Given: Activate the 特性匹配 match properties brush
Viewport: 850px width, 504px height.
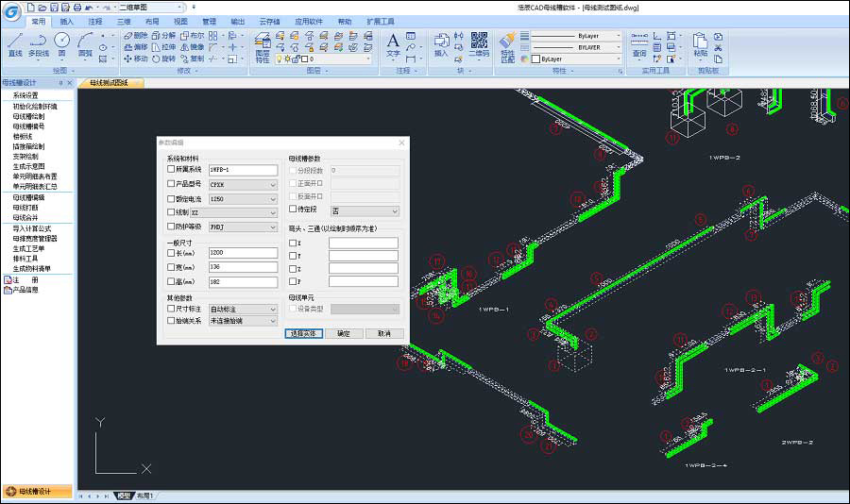Looking at the screenshot, I should click(x=508, y=45).
